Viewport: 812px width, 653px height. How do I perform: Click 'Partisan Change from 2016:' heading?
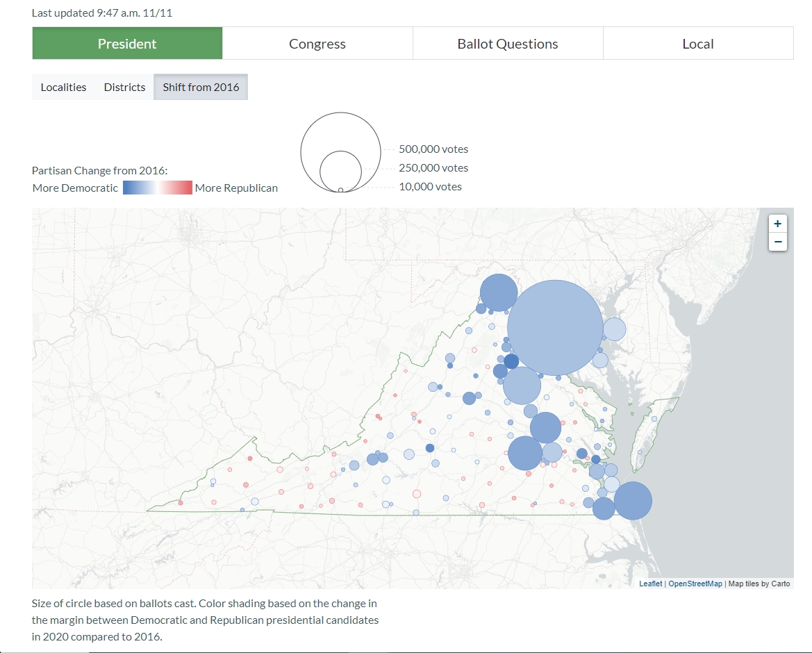click(x=99, y=170)
